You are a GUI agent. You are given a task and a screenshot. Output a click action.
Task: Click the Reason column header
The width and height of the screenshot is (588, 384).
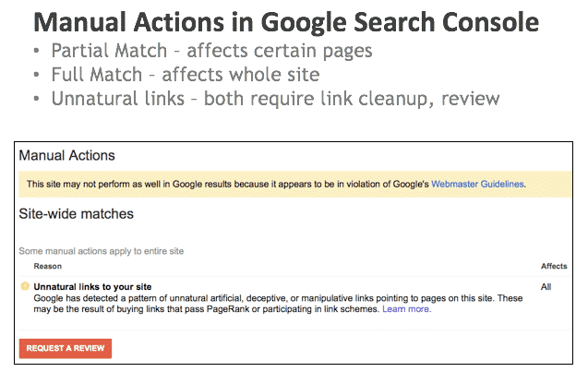pos(48,266)
